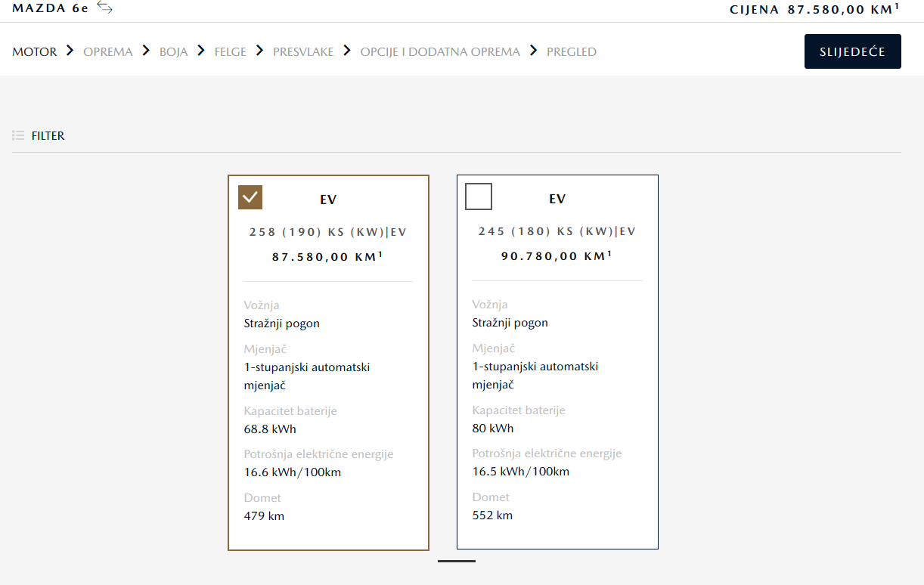The height and width of the screenshot is (585, 924).
Task: Click the 90.780,00 KM price in second card
Action: coord(557,256)
